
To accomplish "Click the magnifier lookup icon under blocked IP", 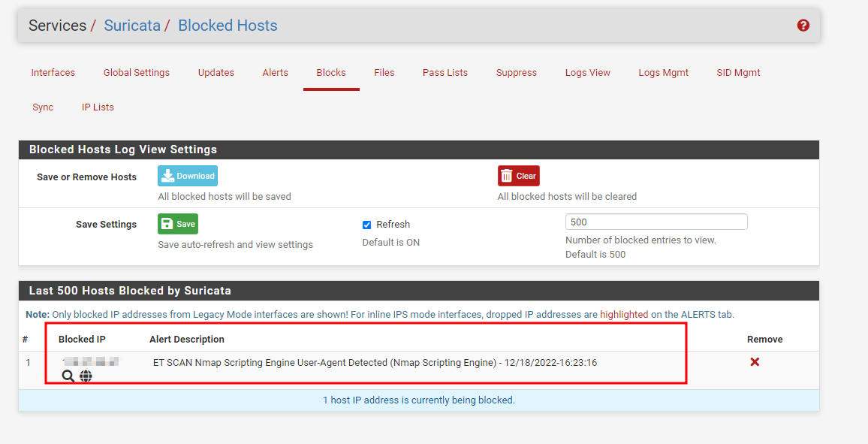I will click(x=68, y=376).
